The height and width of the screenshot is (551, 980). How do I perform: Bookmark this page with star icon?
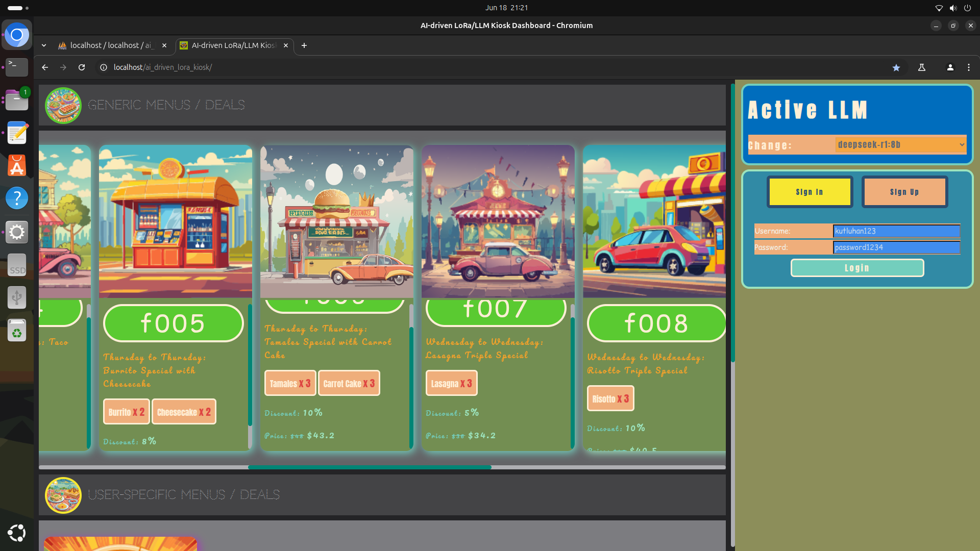[896, 67]
